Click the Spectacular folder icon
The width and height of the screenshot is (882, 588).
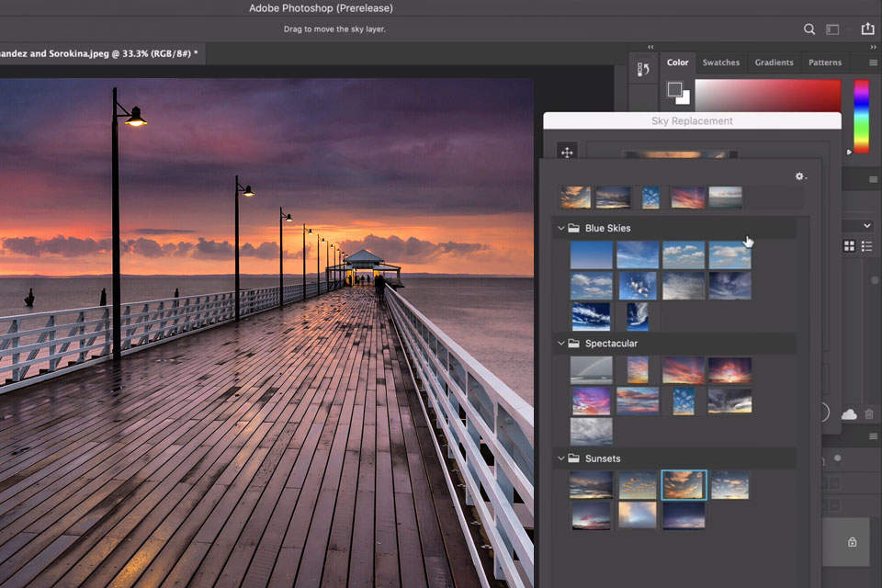573,344
